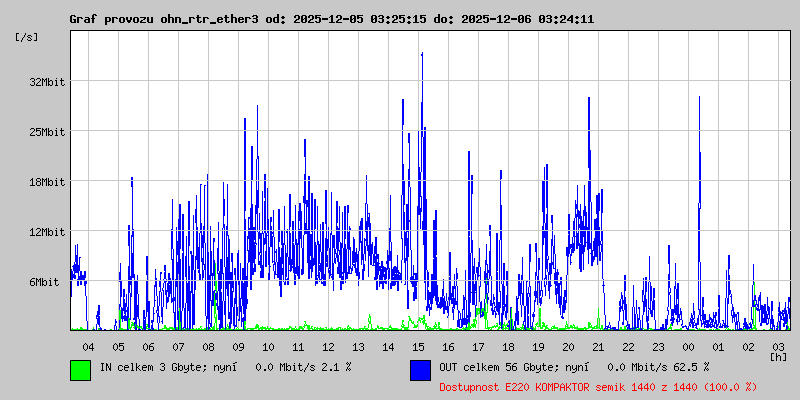
Task: Click the tallest blue traffic peak after hour 15
Action: click(422, 56)
